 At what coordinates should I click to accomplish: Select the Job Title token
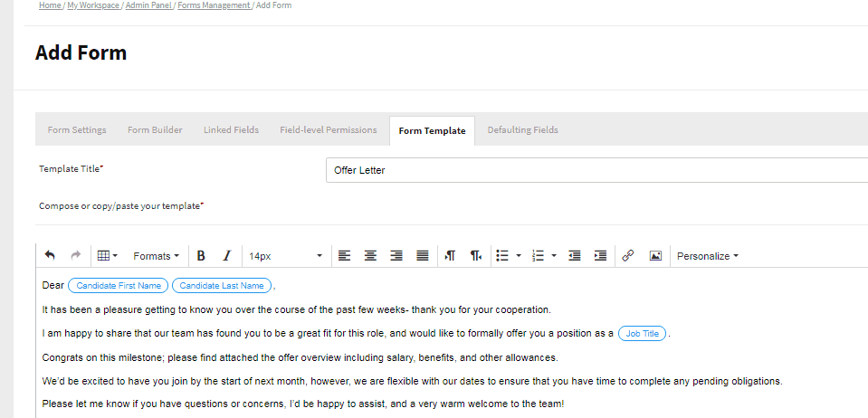coord(642,334)
